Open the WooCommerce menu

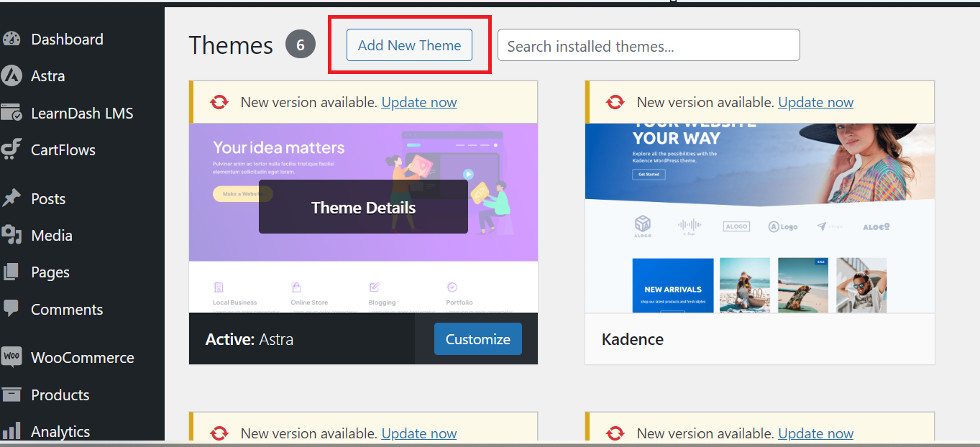(x=82, y=358)
